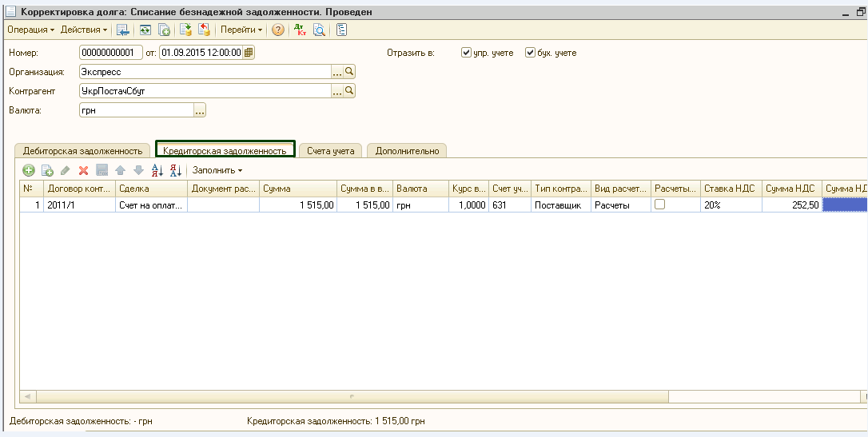Click the Сумма column header

point(298,189)
